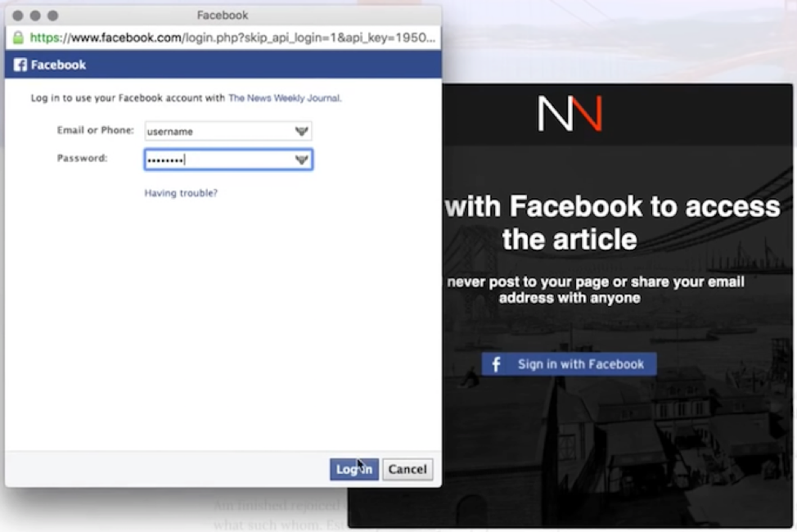This screenshot has height=532, width=797.
Task: Click the 'Email or Phone:' field label
Action: click(95, 131)
